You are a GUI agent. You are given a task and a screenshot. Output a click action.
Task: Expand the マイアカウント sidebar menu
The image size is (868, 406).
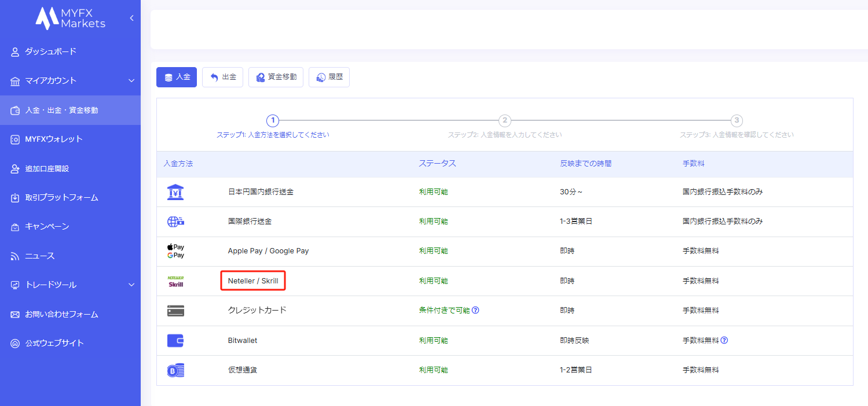(x=131, y=80)
